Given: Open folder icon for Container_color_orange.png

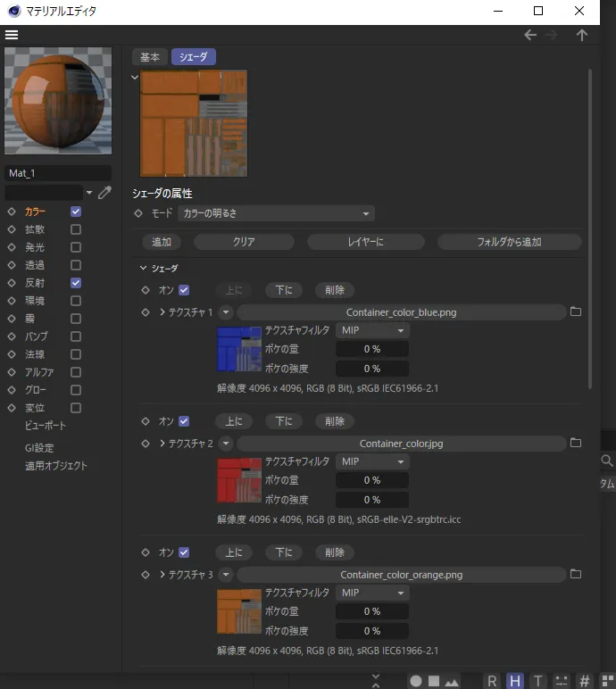Looking at the screenshot, I should click(576, 575).
